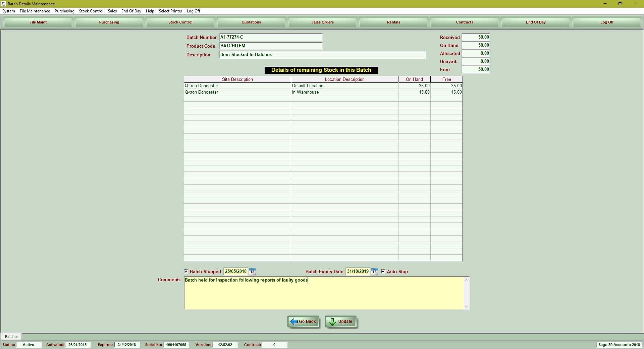Click the application icon in title bar
The width and height of the screenshot is (644, 349).
pyautogui.click(x=3, y=4)
